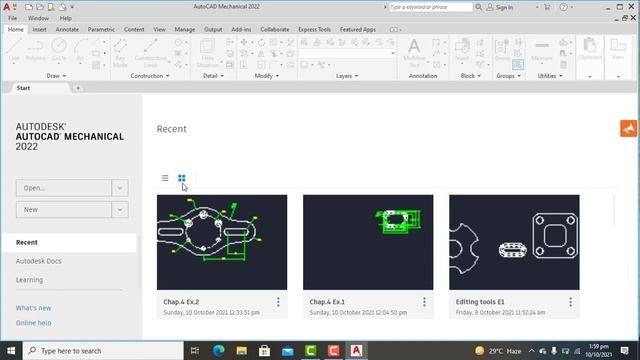Click the Windows Start button
This screenshot has width=640, height=360.
click(11, 351)
